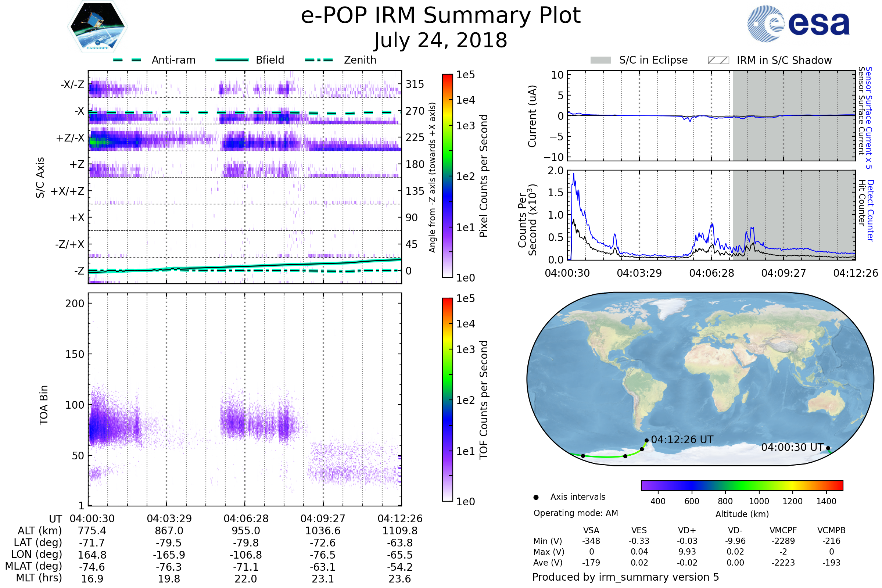Click the July 24, 2018 date text

(441, 40)
